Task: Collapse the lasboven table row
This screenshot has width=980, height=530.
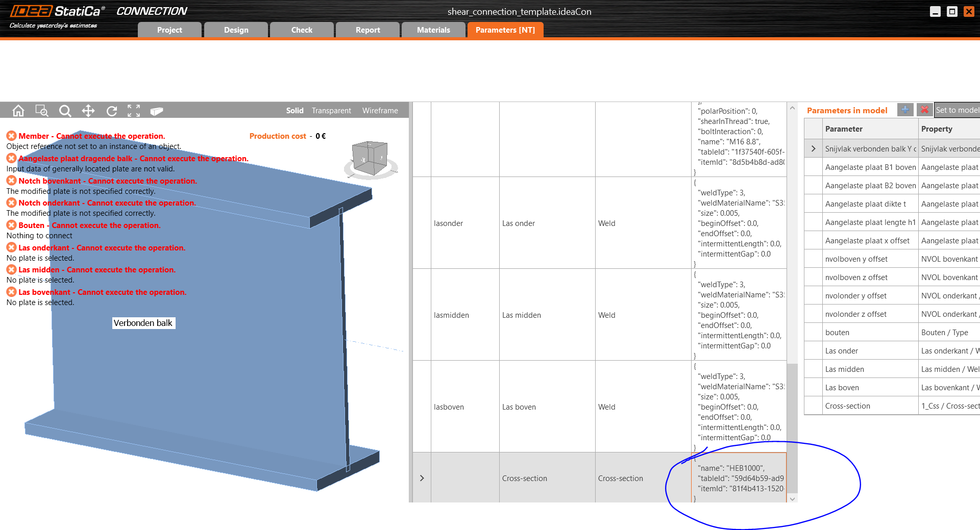Action: [x=422, y=407]
